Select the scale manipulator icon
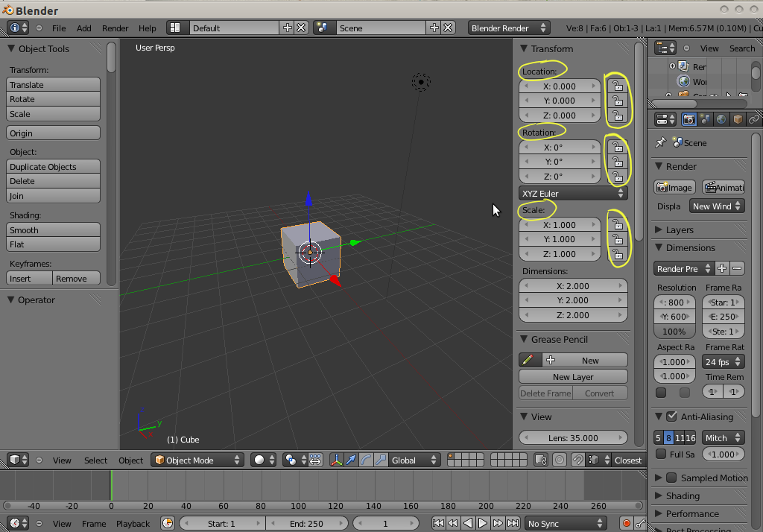 coord(381,460)
